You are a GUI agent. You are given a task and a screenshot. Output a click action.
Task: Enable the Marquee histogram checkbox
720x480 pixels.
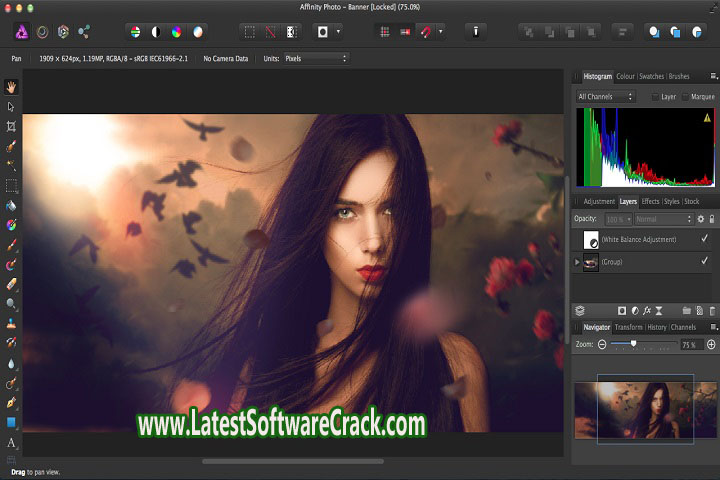[x=685, y=97]
